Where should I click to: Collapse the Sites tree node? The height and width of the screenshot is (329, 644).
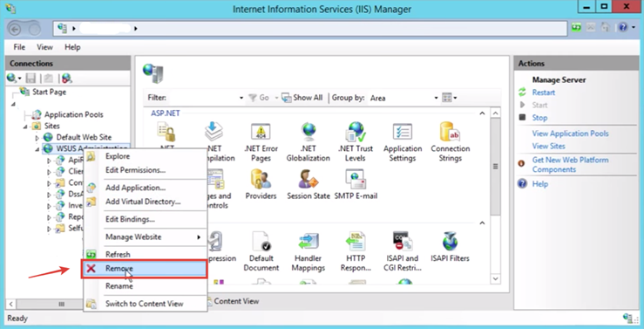click(x=25, y=127)
